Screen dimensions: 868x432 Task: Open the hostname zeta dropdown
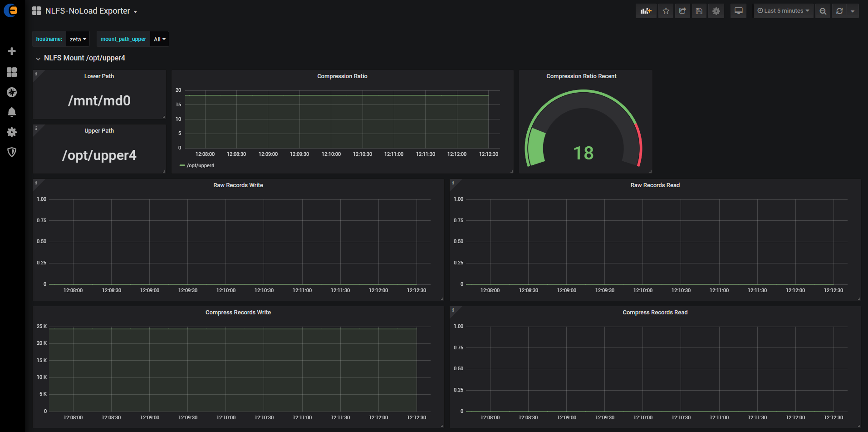click(x=78, y=39)
